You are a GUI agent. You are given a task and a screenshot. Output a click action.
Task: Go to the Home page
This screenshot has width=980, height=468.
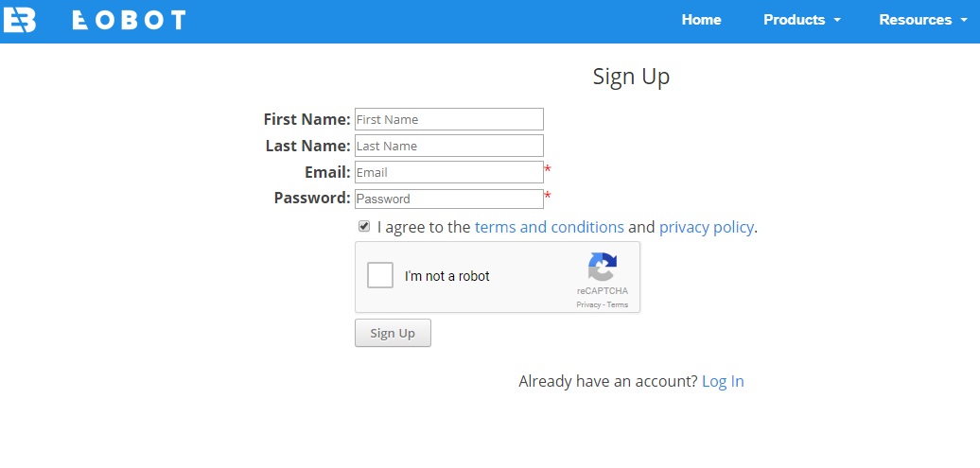tap(701, 20)
